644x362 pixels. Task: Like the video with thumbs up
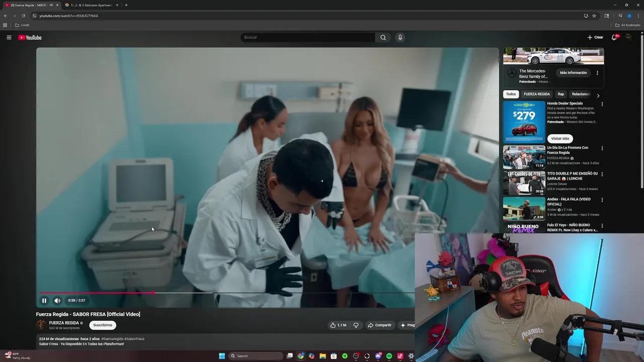pos(338,325)
